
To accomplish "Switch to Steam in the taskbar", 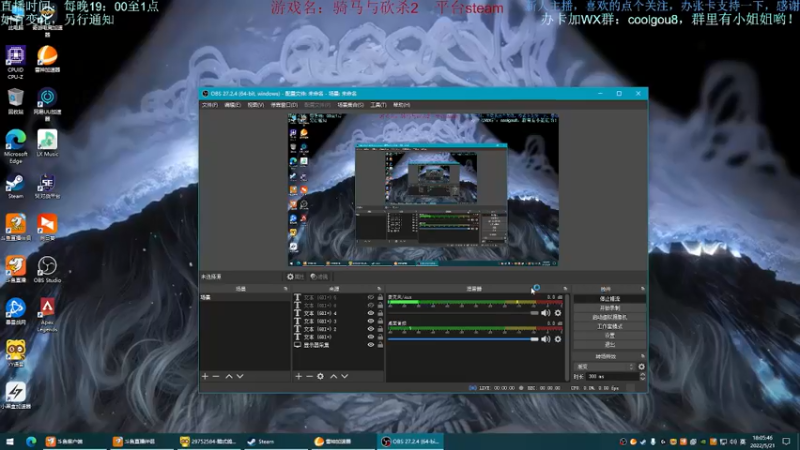I will [x=276, y=441].
